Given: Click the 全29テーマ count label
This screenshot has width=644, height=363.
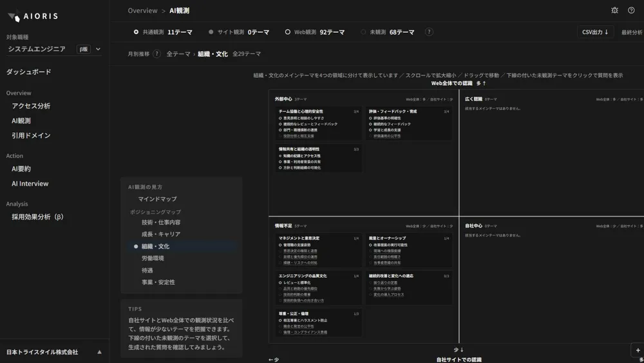Looking at the screenshot, I should 247,54.
